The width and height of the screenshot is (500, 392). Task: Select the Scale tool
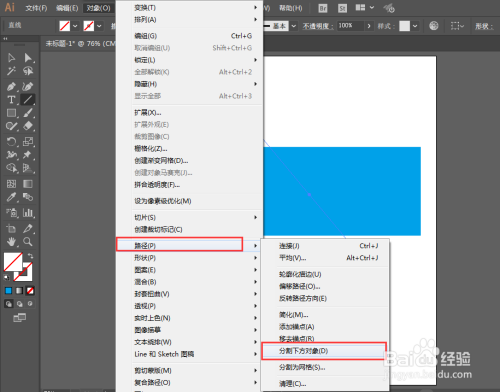(28, 142)
